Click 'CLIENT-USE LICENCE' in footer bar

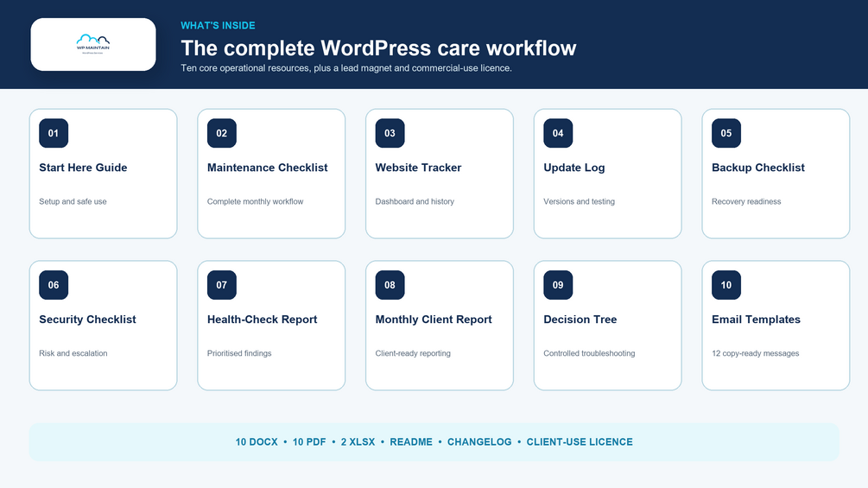(x=580, y=442)
